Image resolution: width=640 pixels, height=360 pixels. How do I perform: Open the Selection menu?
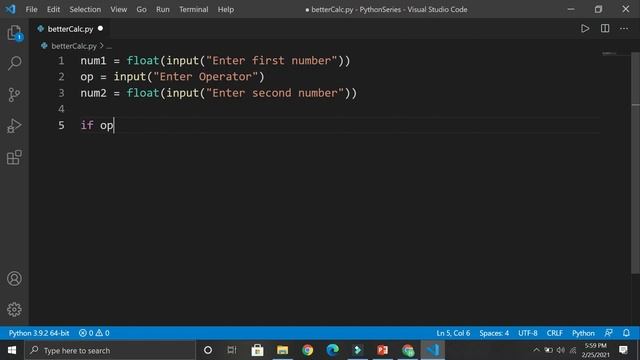(x=85, y=9)
